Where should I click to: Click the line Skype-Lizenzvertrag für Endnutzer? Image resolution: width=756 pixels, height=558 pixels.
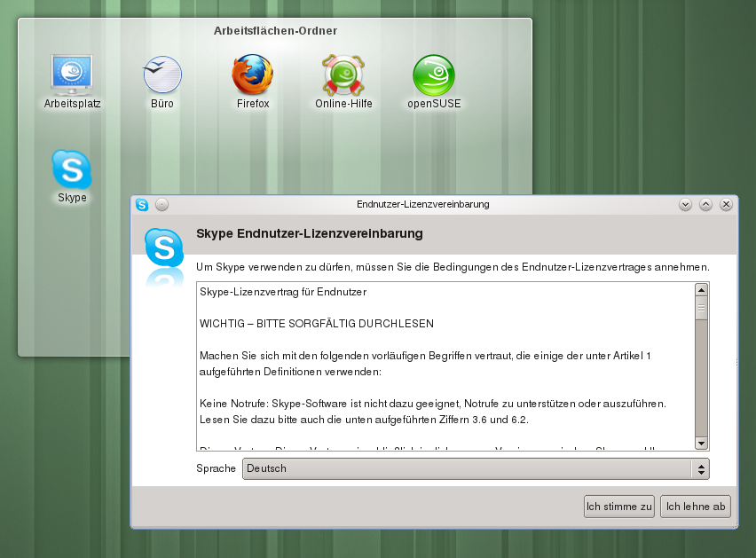coord(283,292)
